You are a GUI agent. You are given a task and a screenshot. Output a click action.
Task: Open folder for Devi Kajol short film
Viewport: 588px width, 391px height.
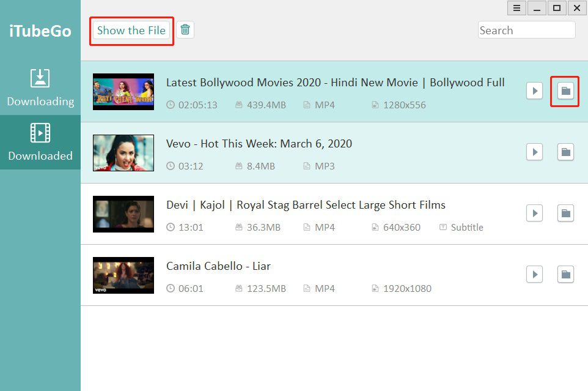pos(565,213)
